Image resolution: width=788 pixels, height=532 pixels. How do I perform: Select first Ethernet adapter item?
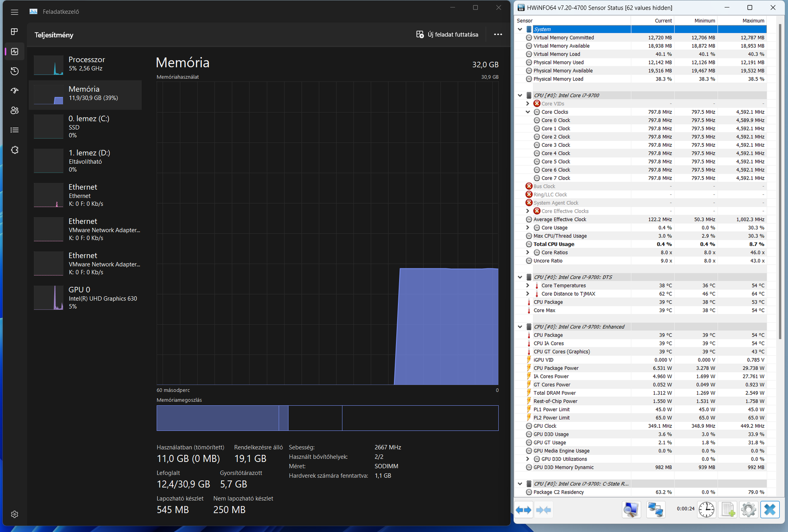click(x=86, y=195)
